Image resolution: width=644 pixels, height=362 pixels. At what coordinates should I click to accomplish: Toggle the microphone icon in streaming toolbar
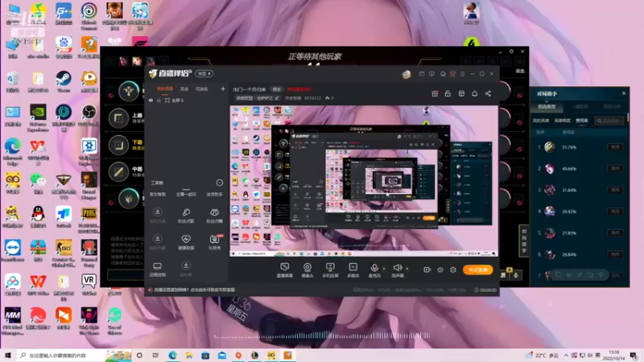point(374,268)
